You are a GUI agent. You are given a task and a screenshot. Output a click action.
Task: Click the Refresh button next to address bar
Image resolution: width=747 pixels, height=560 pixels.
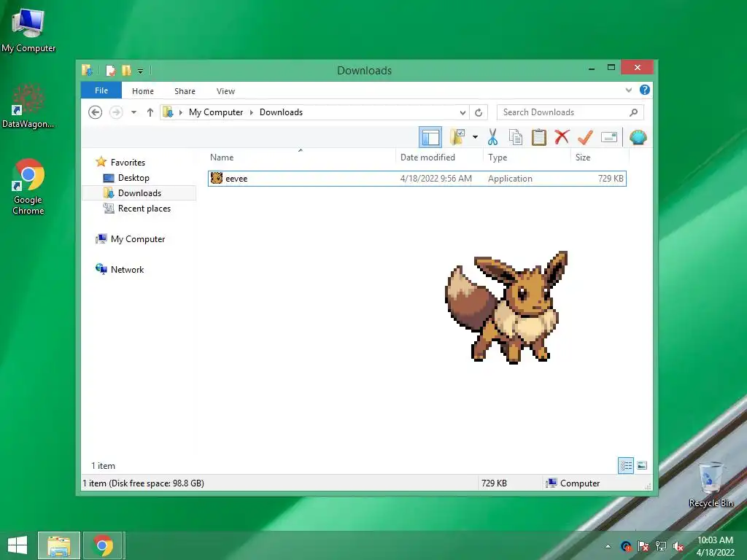479,112
